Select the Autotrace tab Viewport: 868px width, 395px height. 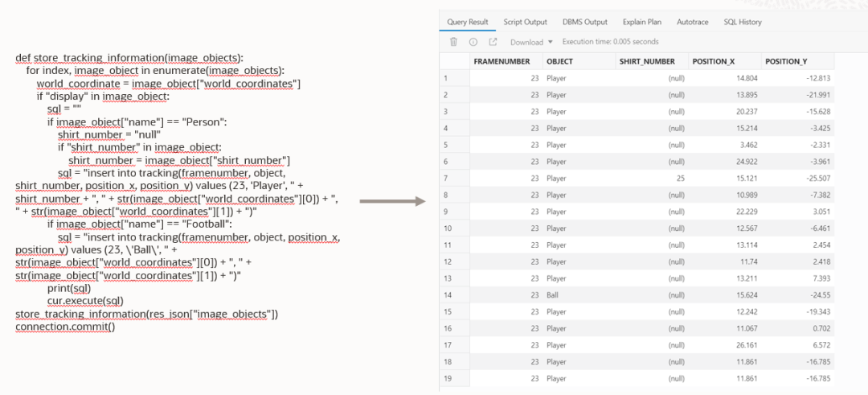[693, 22]
